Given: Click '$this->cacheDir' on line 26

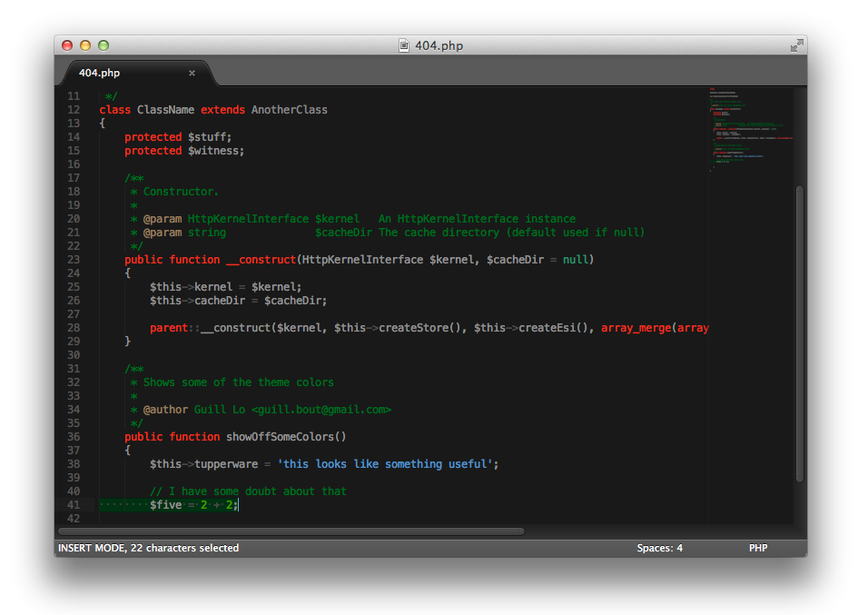Looking at the screenshot, I should 197,301.
